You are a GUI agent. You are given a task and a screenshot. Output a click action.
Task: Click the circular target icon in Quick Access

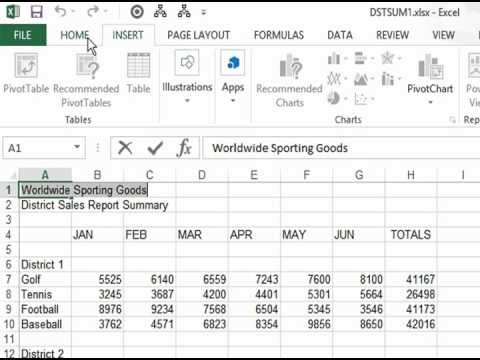(137, 12)
